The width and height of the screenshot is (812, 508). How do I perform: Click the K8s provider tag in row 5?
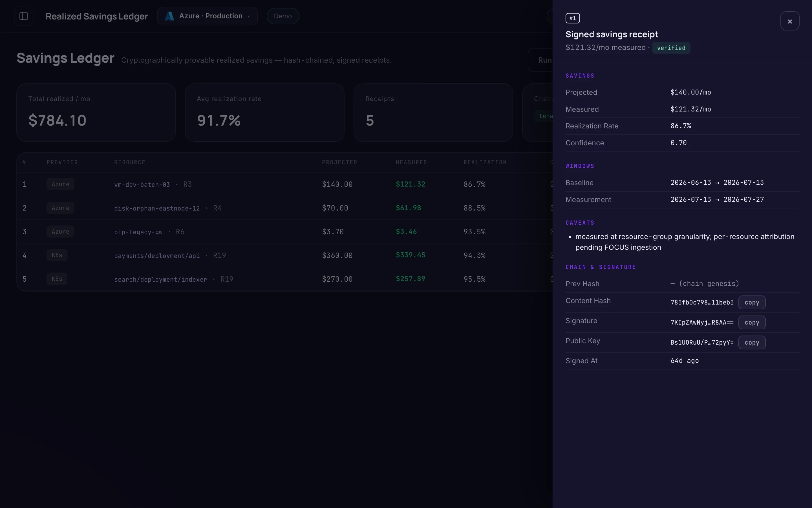[57, 279]
